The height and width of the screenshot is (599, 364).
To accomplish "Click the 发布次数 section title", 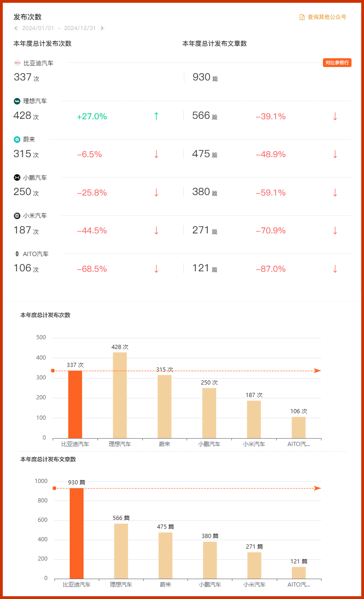I will (28, 17).
